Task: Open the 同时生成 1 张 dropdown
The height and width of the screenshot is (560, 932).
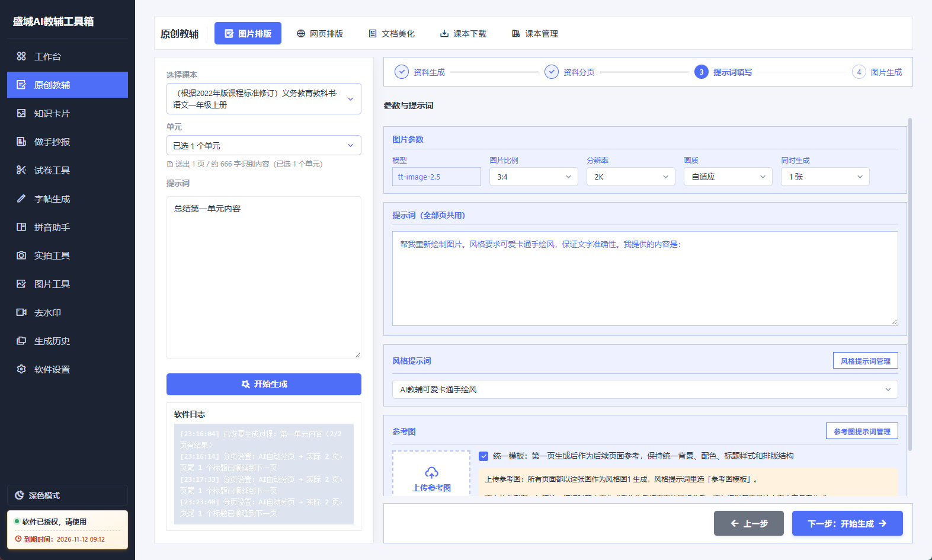Action: (825, 177)
